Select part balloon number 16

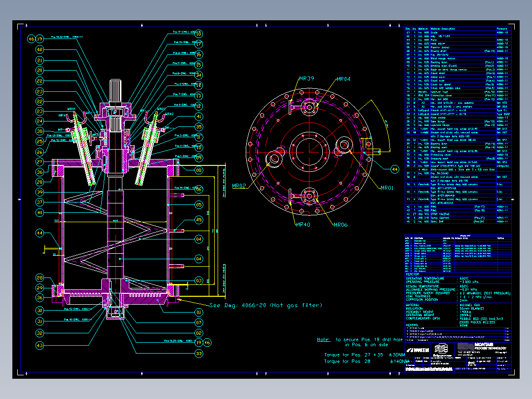199,54
